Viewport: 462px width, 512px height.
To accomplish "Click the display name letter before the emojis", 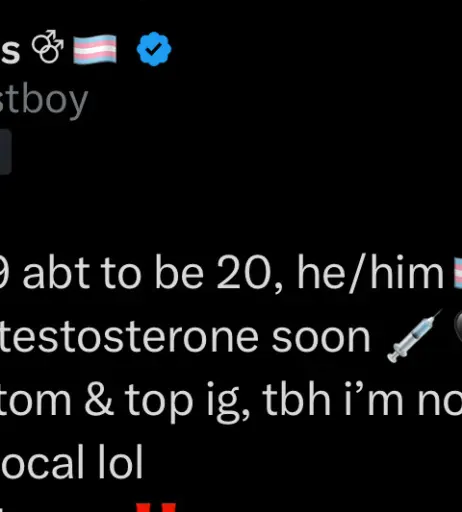I will click(x=10, y=52).
